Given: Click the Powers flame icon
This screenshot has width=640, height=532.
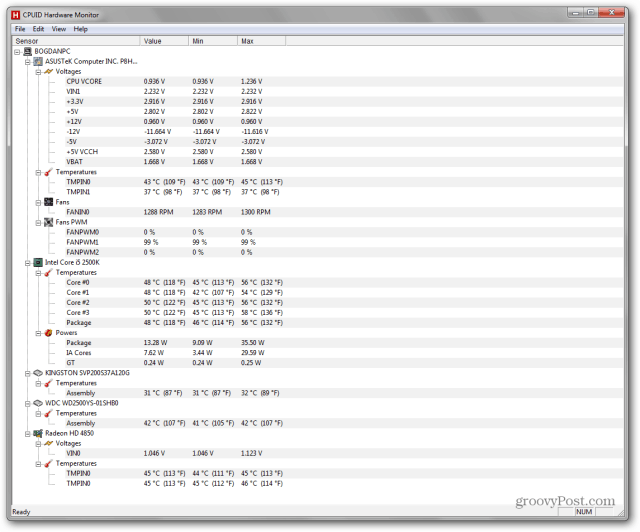Looking at the screenshot, I should point(48,332).
